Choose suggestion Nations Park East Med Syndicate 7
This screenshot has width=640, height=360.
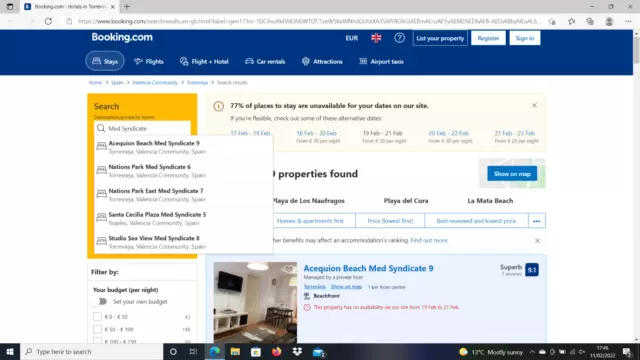point(183,195)
